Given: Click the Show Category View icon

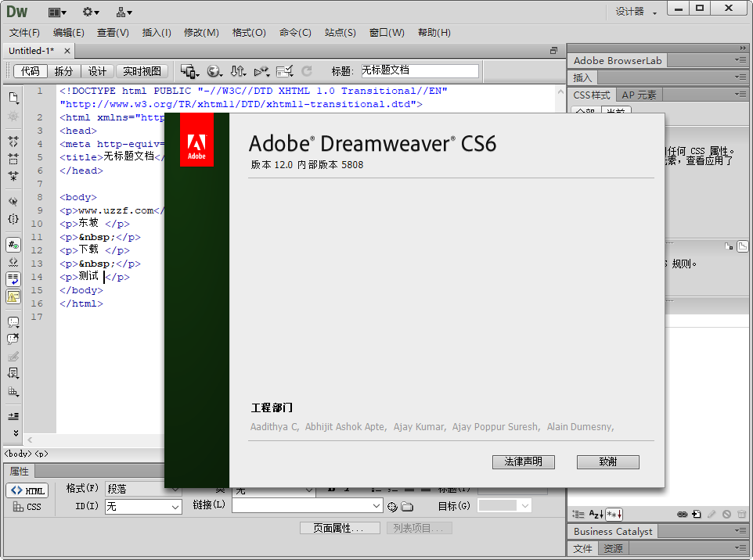Looking at the screenshot, I should [x=578, y=515].
